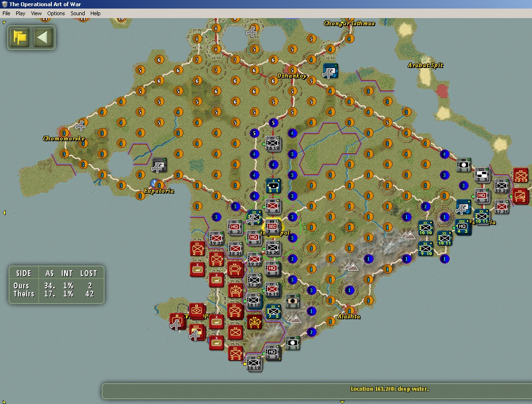Click the Arabat Spit label
This screenshot has width=532, height=404.
[x=426, y=65]
